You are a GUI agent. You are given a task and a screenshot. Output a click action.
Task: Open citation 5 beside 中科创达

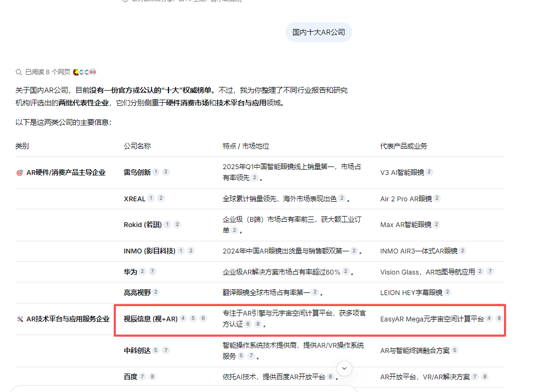(x=156, y=350)
